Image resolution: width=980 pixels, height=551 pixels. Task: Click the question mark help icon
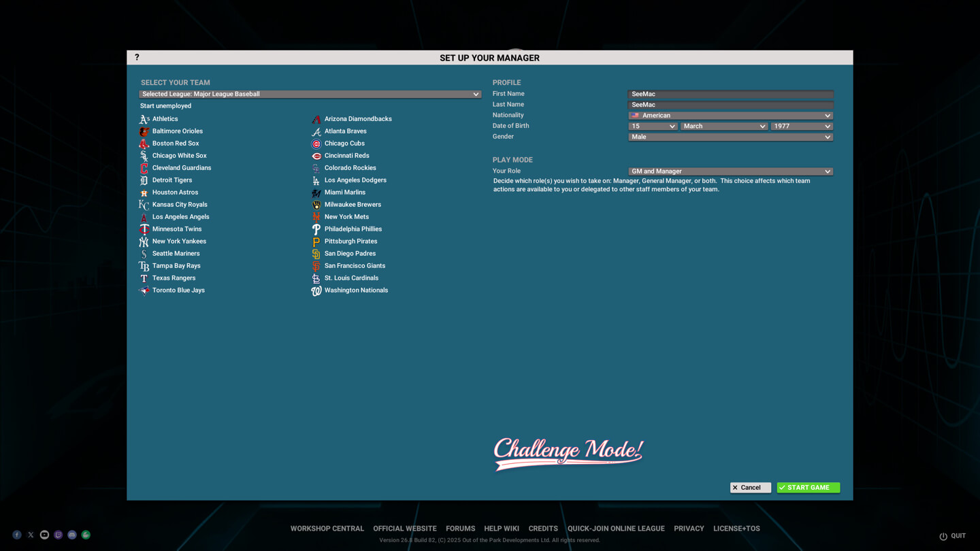tap(137, 58)
